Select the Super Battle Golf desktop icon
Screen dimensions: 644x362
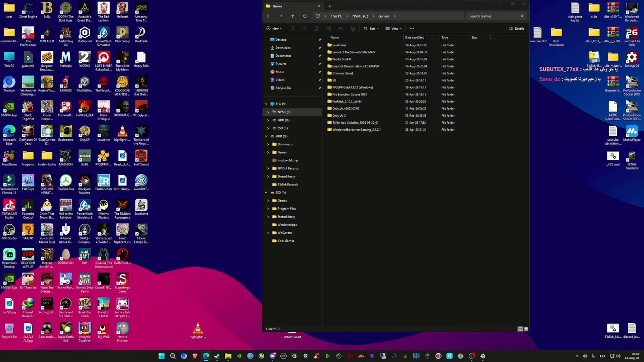pyautogui.click(x=65, y=331)
